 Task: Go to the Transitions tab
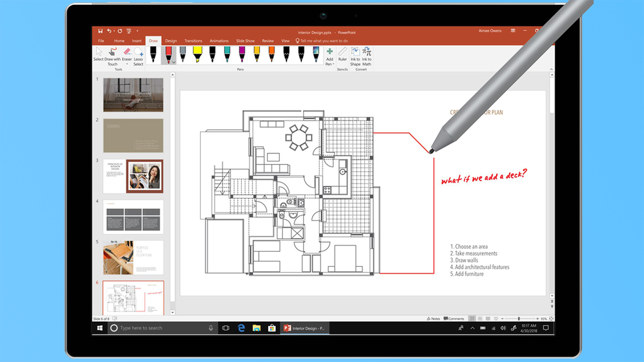193,41
